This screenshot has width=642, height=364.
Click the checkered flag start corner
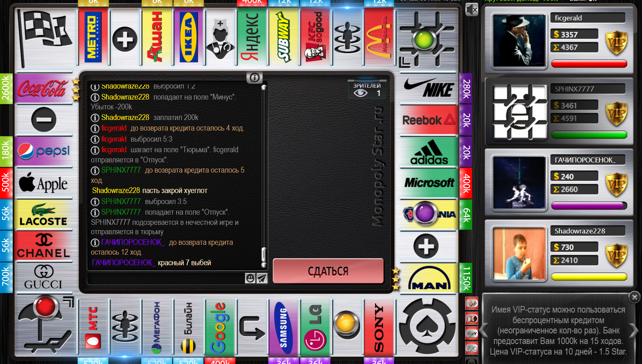[45, 39]
